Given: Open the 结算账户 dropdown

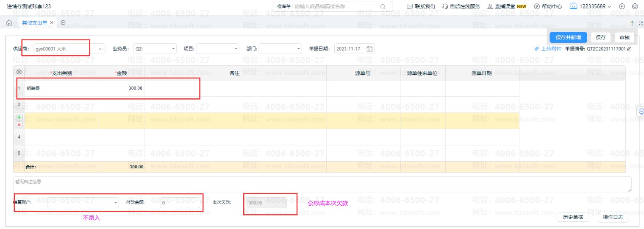Looking at the screenshot, I should (116, 203).
